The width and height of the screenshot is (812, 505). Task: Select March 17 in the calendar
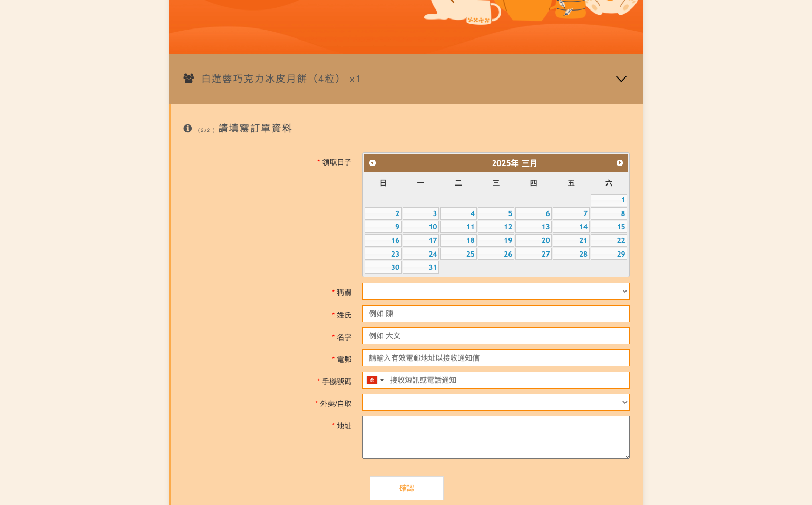tap(420, 240)
